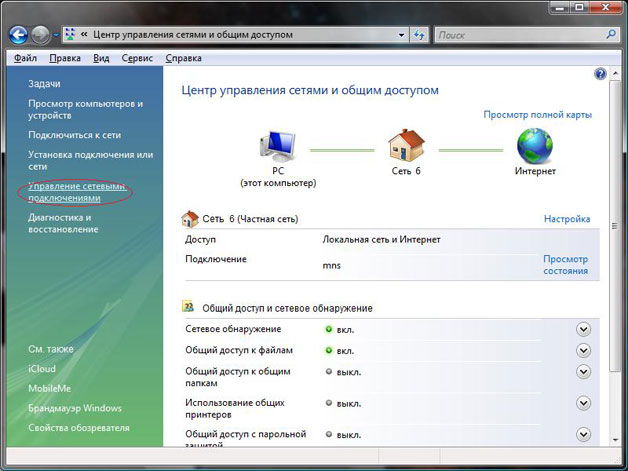Expand the Общий доступ к файлам section
Screen dimensions: 628x471
[584, 350]
